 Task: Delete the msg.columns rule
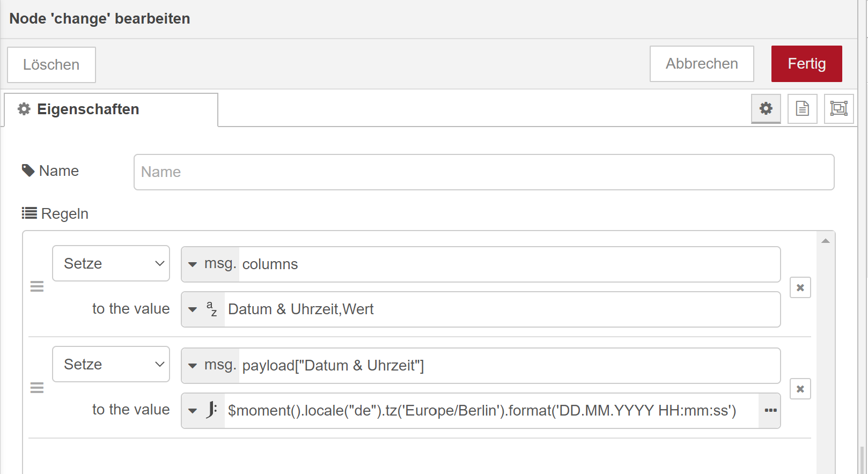pos(800,288)
